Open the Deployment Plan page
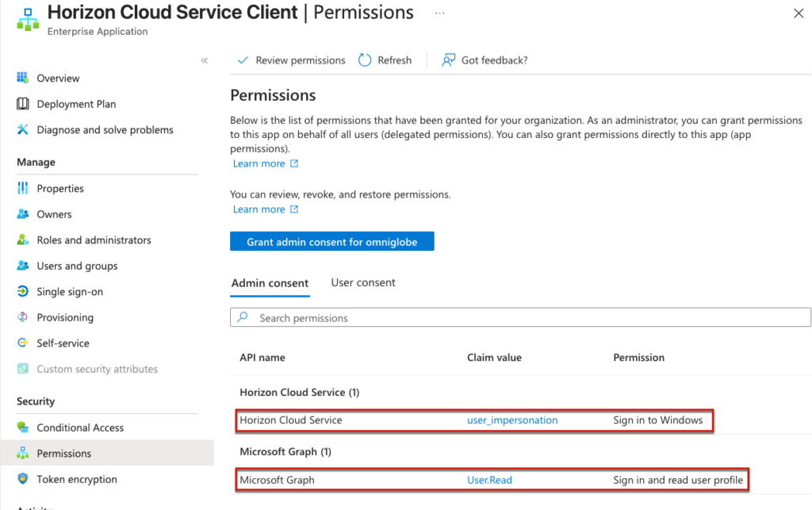 point(76,104)
